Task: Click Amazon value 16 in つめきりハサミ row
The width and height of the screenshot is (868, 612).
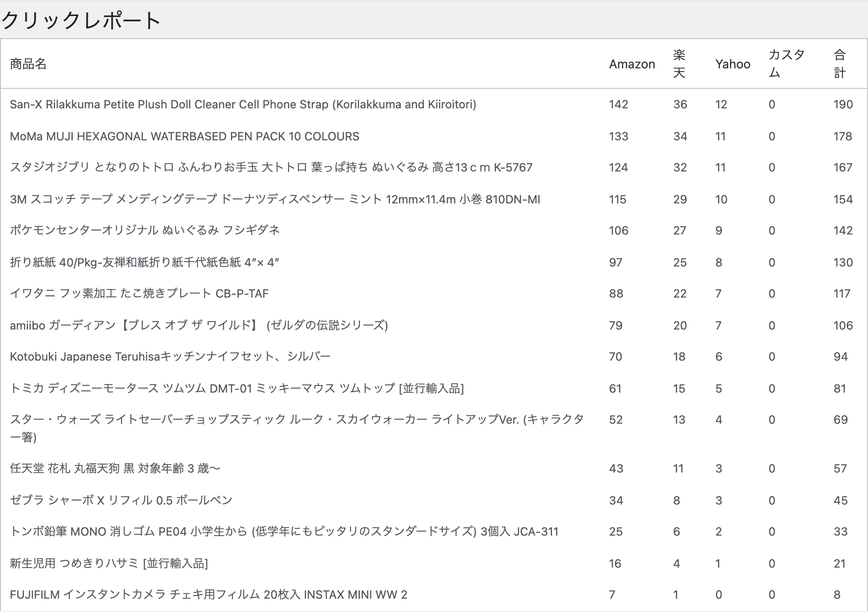Action: [x=615, y=564]
